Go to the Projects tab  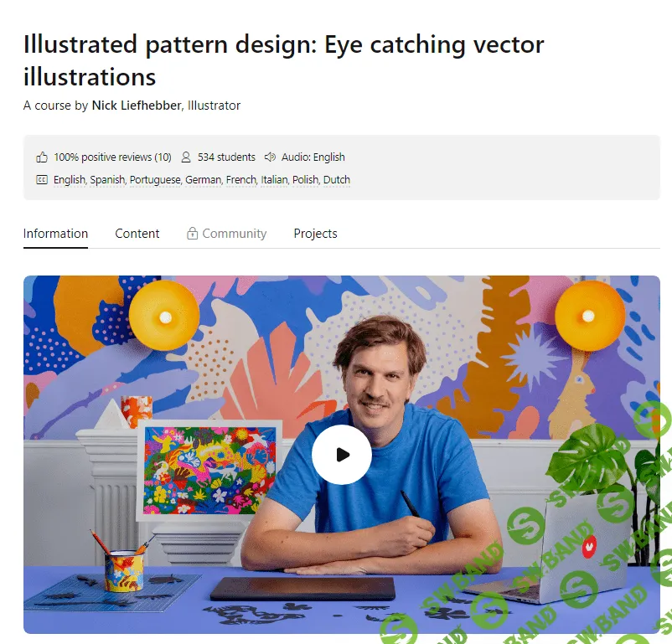(x=315, y=234)
